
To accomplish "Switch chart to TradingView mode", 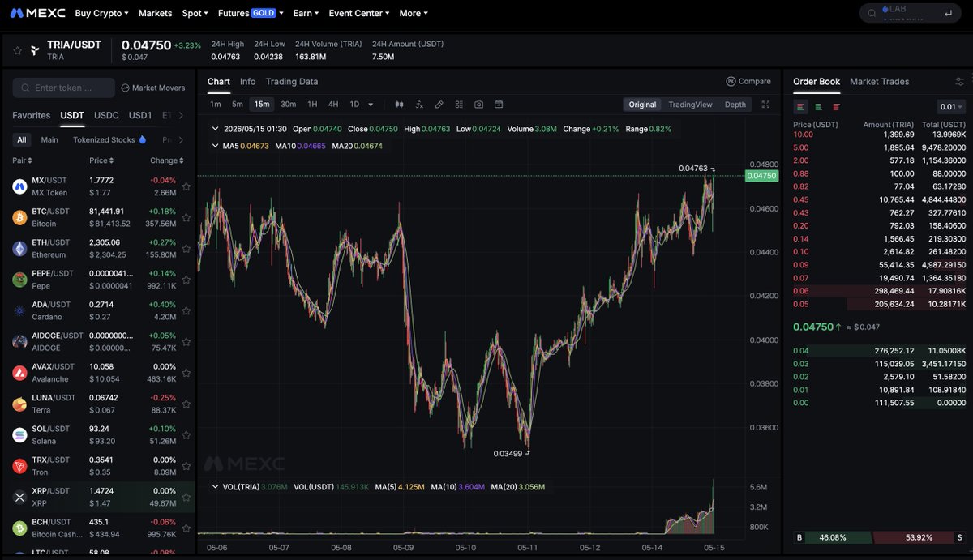I will pos(690,105).
